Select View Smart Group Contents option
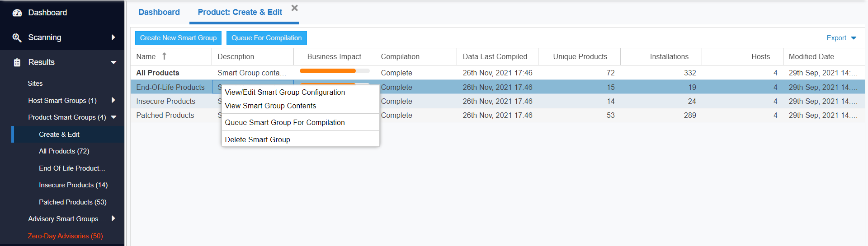868x246 pixels. (x=270, y=106)
